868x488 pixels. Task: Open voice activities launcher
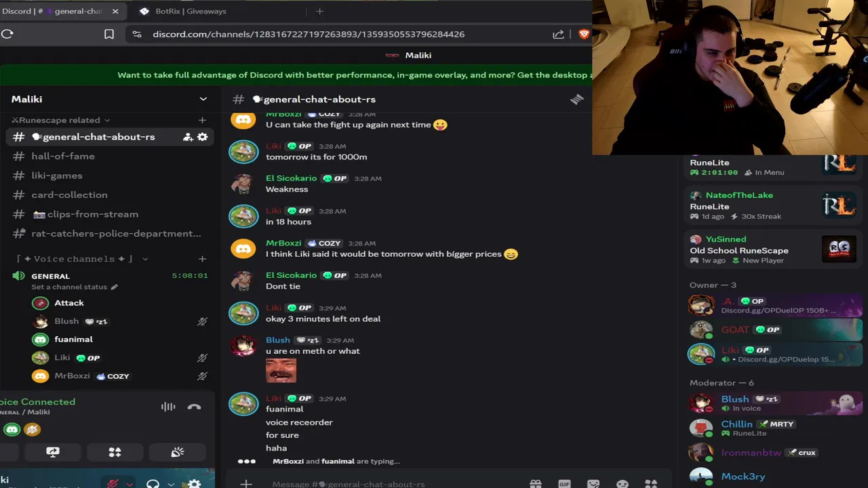coord(115,452)
